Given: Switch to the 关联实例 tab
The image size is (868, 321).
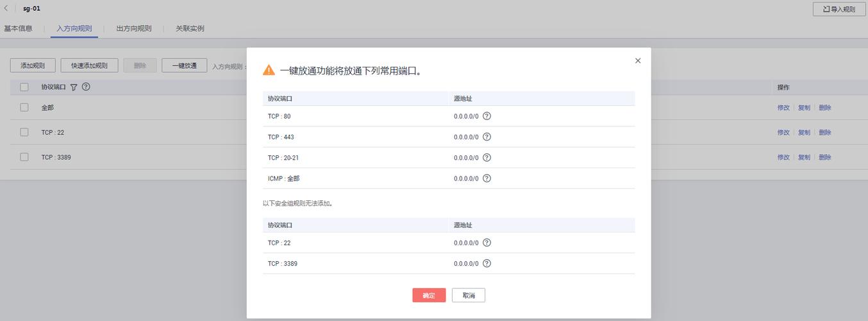Looking at the screenshot, I should pyautogui.click(x=190, y=28).
